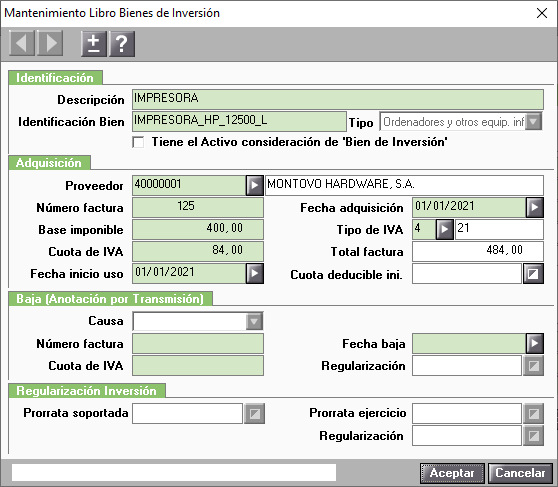Click Cuota deducible ini. field
Screen dimensions: 558x487
click(467, 273)
